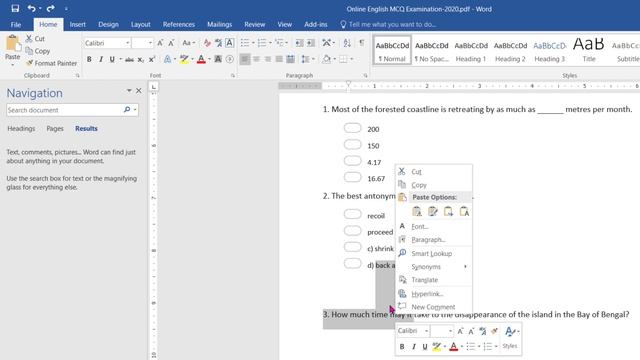Image resolution: width=640 pixels, height=360 pixels.
Task: Open Font... from the context menu
Action: (434, 227)
